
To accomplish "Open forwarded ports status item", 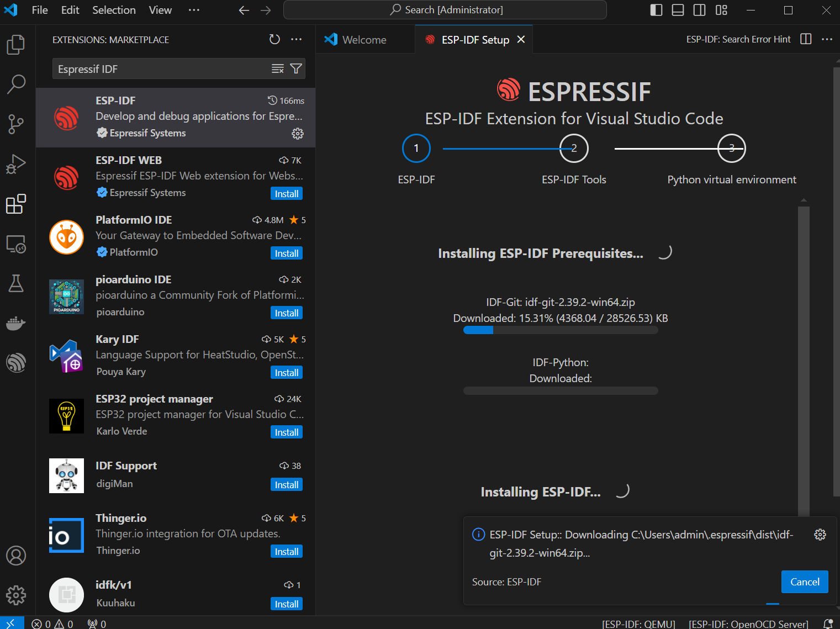I will 97,623.
